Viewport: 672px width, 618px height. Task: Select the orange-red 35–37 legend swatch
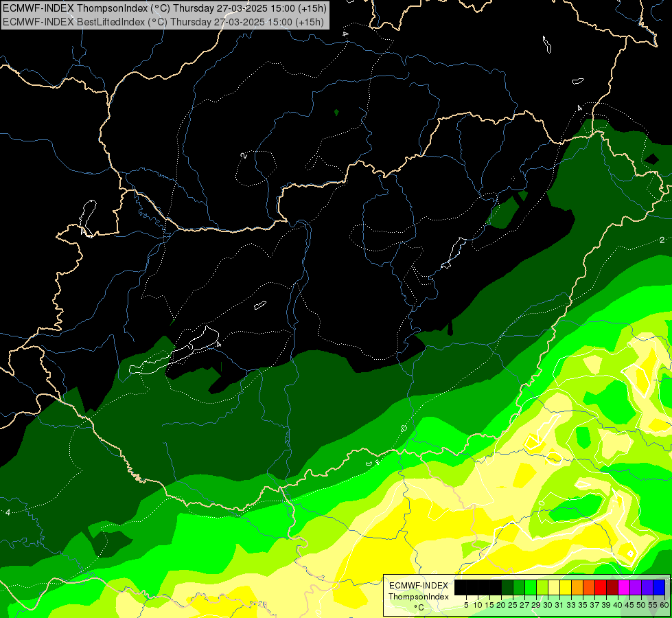589,587
